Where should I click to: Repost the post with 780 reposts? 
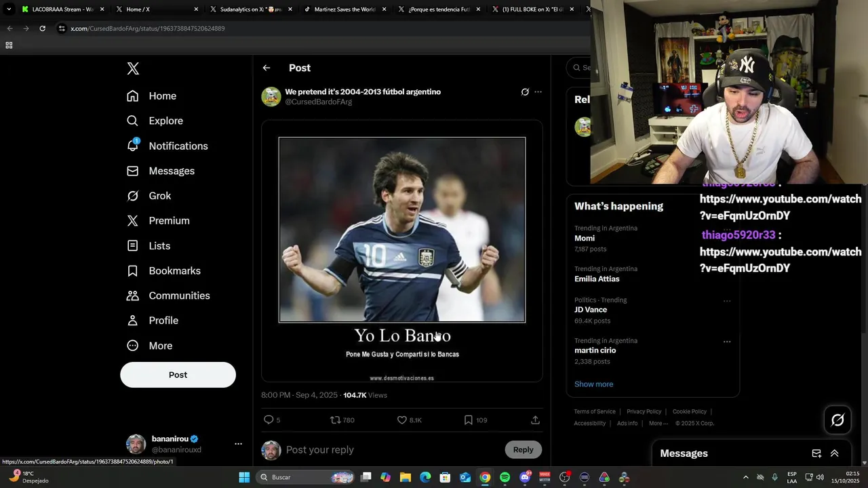click(x=335, y=420)
